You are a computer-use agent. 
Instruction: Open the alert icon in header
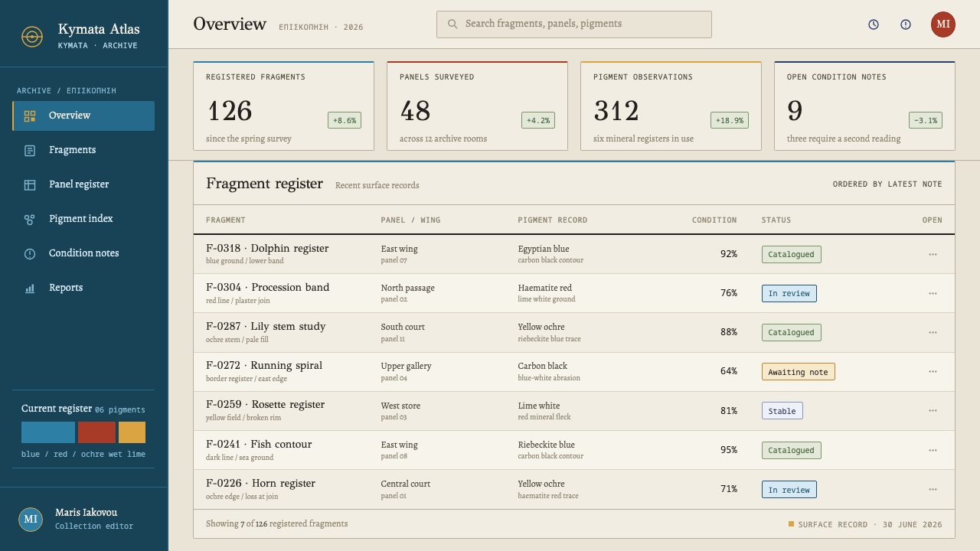tap(906, 24)
